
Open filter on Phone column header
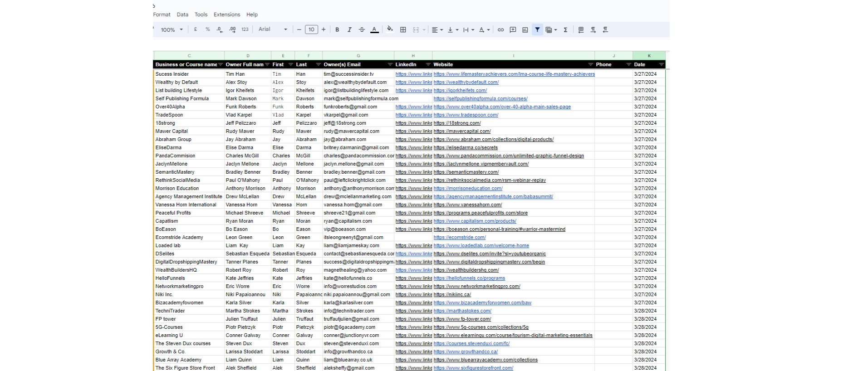coord(629,65)
